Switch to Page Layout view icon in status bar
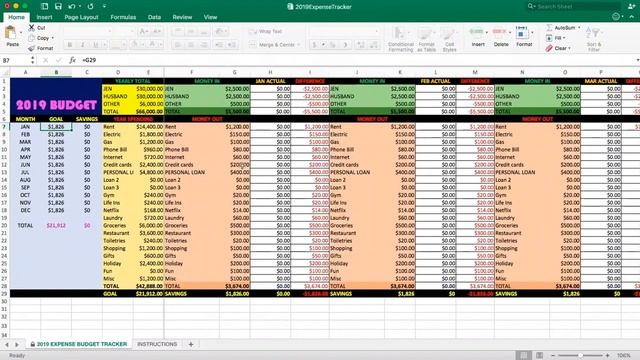Image resolution: width=640 pixels, height=360 pixels. click(x=539, y=356)
